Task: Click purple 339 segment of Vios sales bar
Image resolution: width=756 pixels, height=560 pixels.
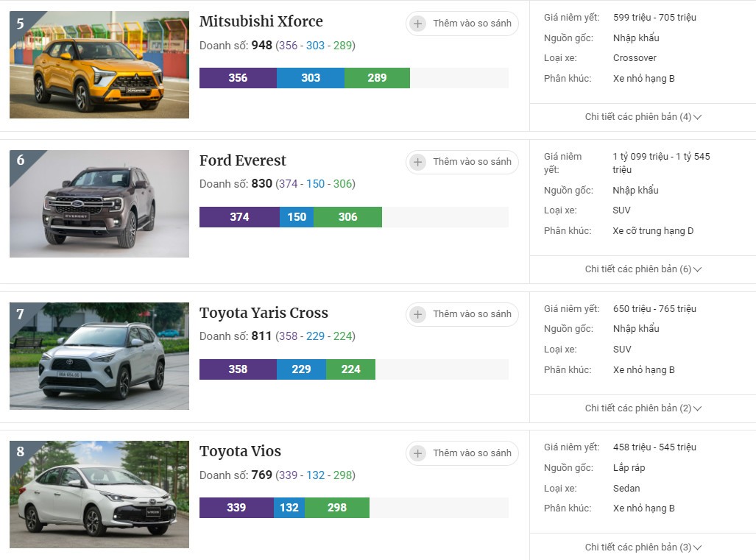Action: pyautogui.click(x=237, y=508)
